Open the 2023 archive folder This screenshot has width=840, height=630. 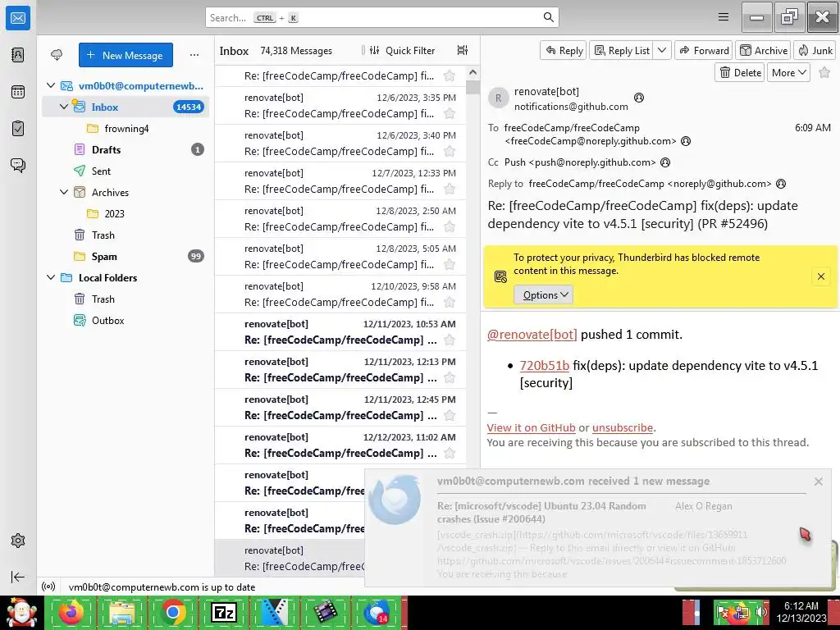pyautogui.click(x=126, y=213)
